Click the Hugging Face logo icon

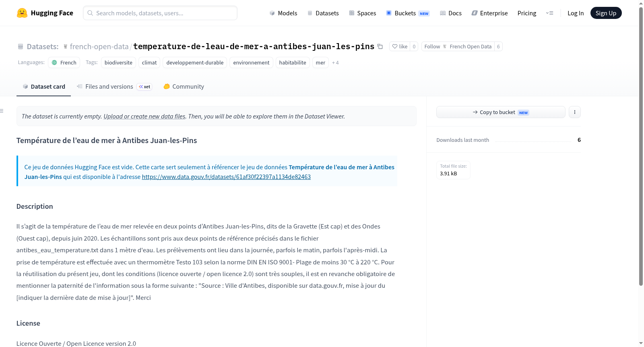tap(22, 13)
